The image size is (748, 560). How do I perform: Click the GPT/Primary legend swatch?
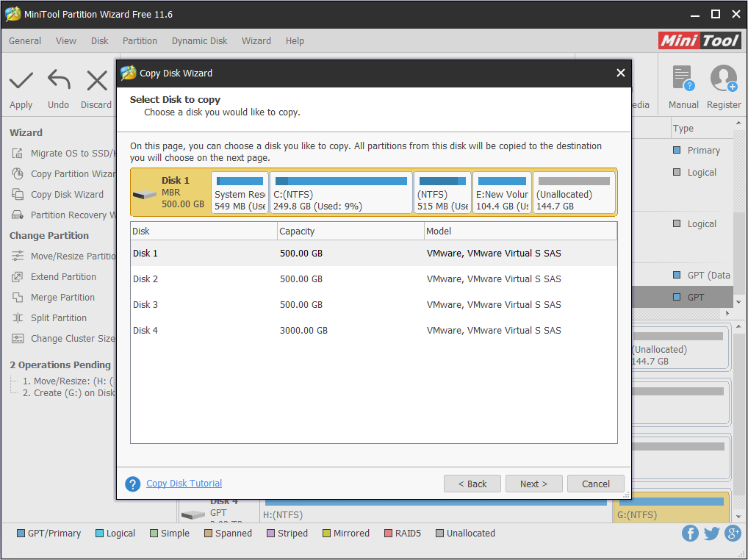tap(21, 534)
